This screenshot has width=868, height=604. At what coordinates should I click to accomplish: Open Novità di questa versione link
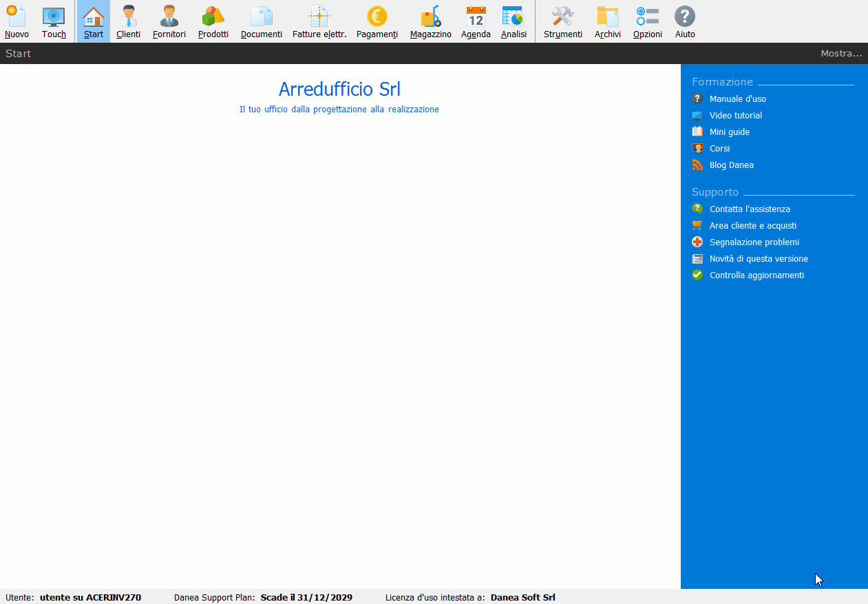(x=759, y=259)
